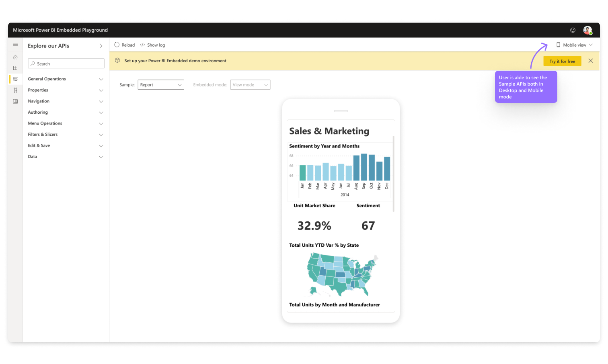Click in the Search APIs input field
This screenshot has width=608, height=364.
(66, 63)
